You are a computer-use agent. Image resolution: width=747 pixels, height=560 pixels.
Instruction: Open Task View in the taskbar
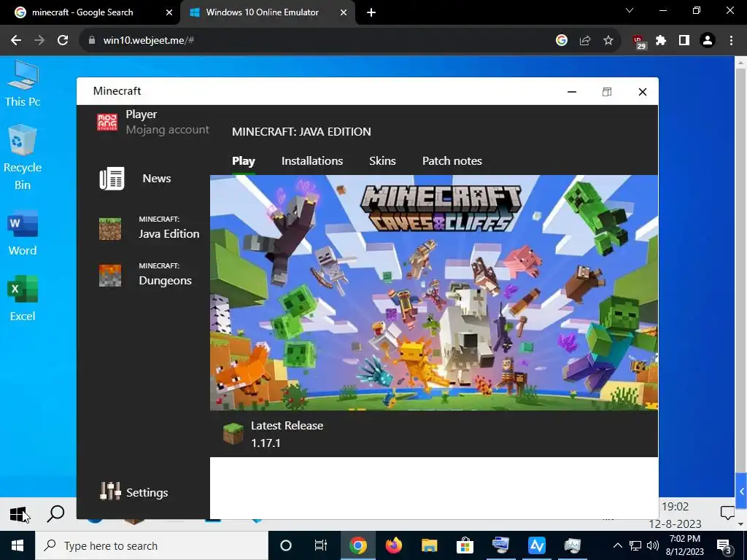click(321, 545)
